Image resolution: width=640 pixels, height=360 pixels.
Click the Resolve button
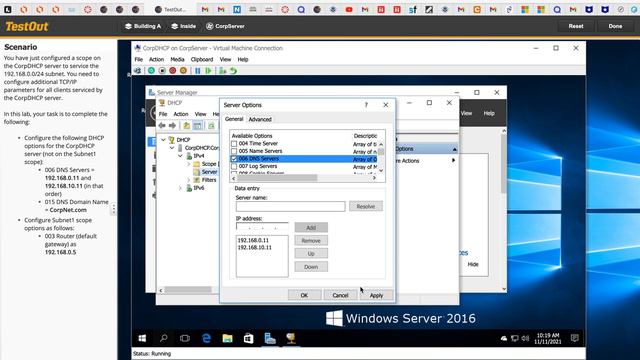click(366, 206)
